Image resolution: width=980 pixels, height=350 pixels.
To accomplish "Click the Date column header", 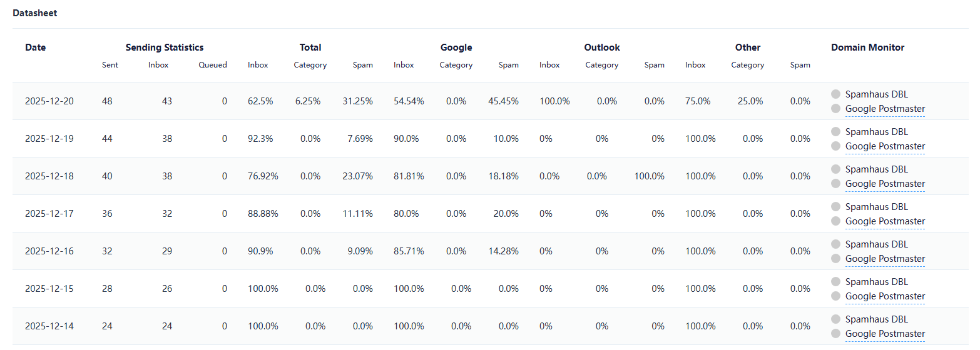I will [x=36, y=47].
